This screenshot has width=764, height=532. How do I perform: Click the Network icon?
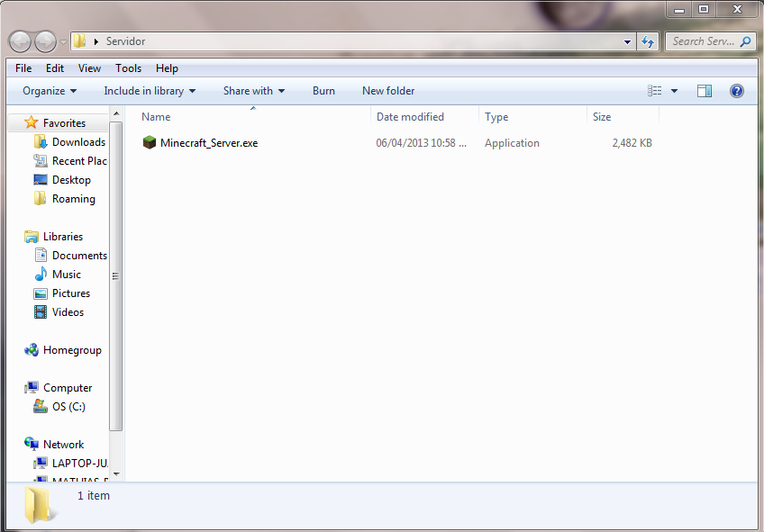tap(32, 444)
